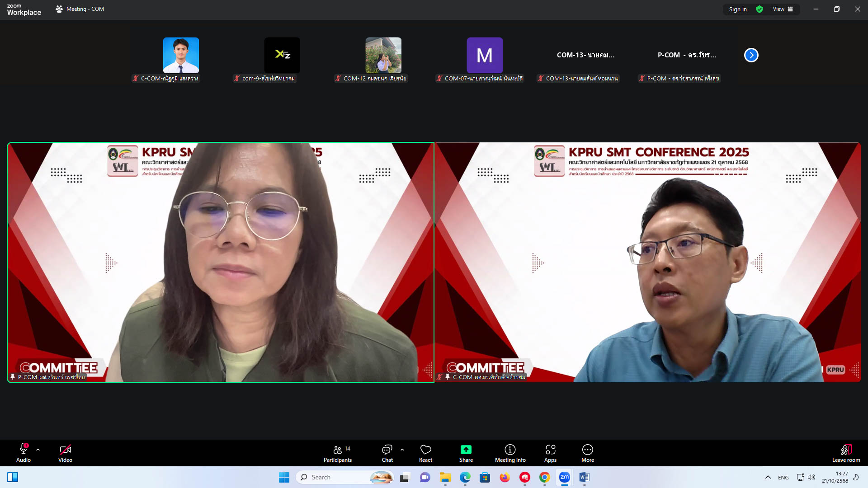
Task: Expand chat options arrow next to Chat
Action: [x=402, y=450]
